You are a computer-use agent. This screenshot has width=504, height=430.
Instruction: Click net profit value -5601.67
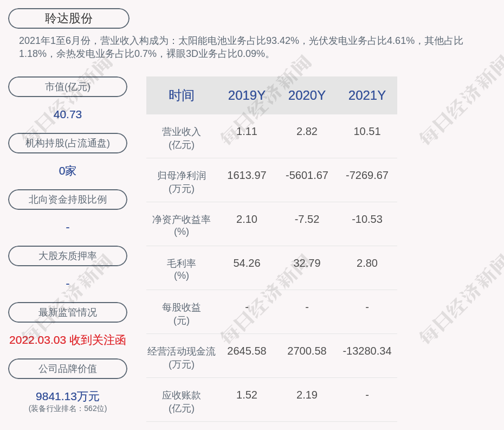pos(307,175)
